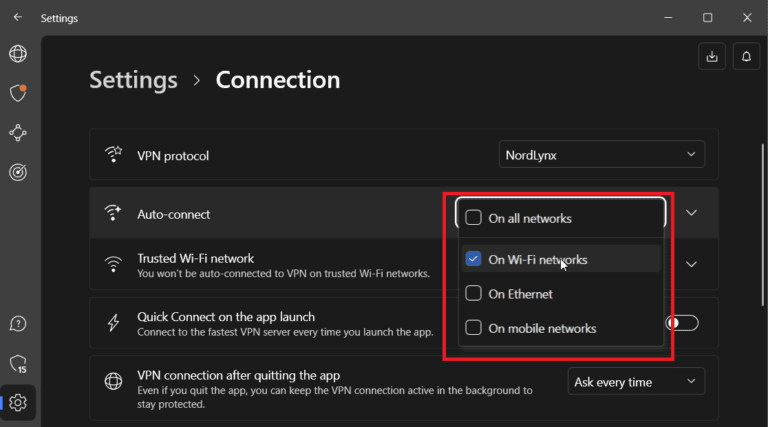The width and height of the screenshot is (768, 427).
Task: Go back to Settings via breadcrumb
Action: point(133,80)
